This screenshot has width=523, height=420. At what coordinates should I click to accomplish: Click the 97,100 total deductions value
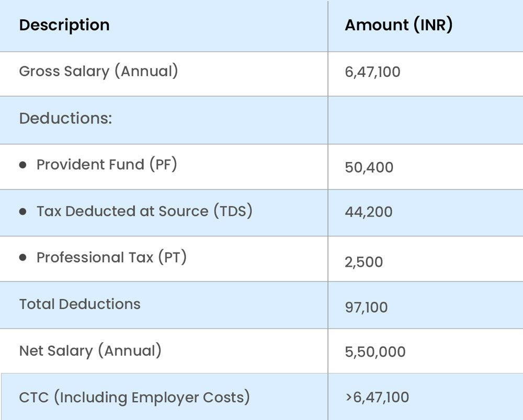coord(366,307)
